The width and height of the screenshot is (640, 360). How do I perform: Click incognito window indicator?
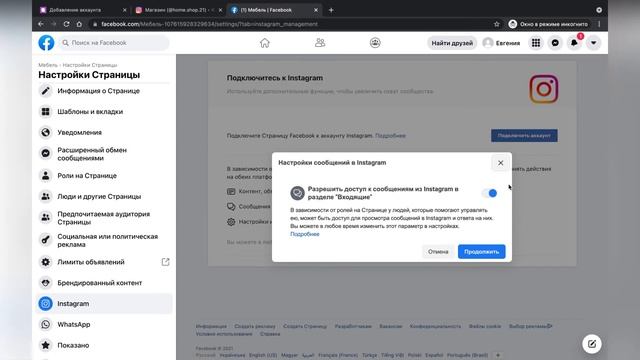[548, 24]
